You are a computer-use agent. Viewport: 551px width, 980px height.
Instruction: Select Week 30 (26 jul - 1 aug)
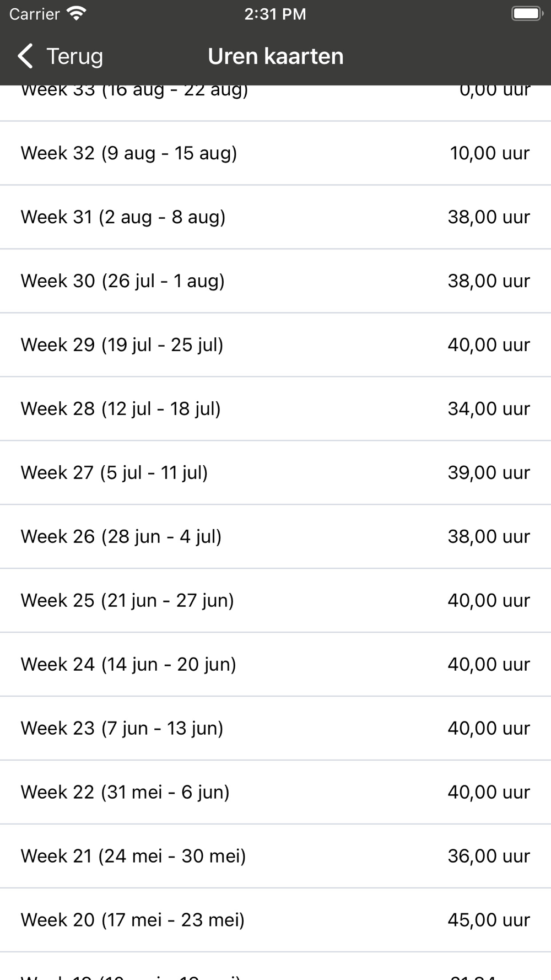pyautogui.click(x=275, y=281)
